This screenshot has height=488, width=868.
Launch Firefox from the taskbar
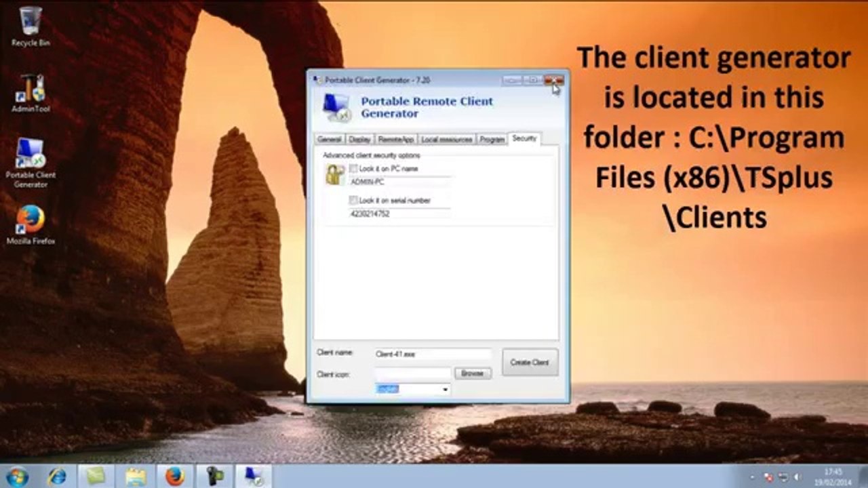175,476
